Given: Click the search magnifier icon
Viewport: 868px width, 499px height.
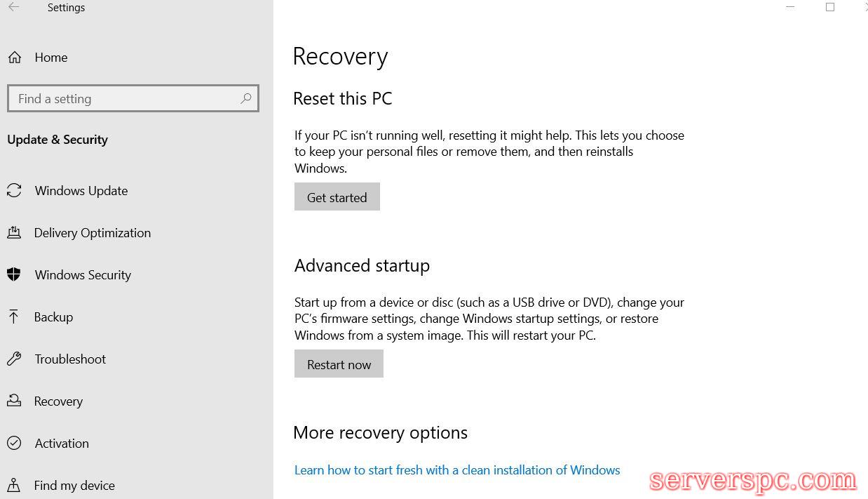Looking at the screenshot, I should tap(245, 99).
